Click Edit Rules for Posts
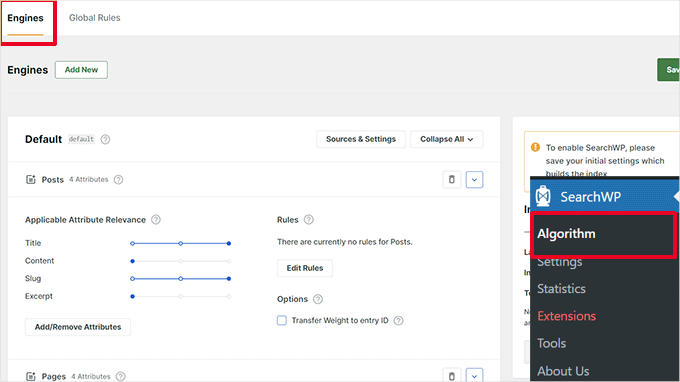 (305, 268)
